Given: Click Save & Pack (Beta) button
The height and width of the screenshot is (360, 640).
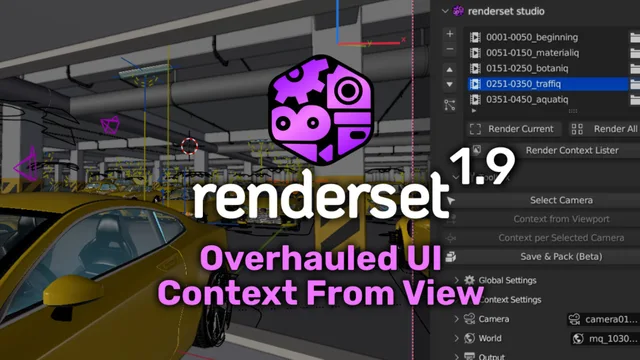Looking at the screenshot, I should (x=561, y=257).
